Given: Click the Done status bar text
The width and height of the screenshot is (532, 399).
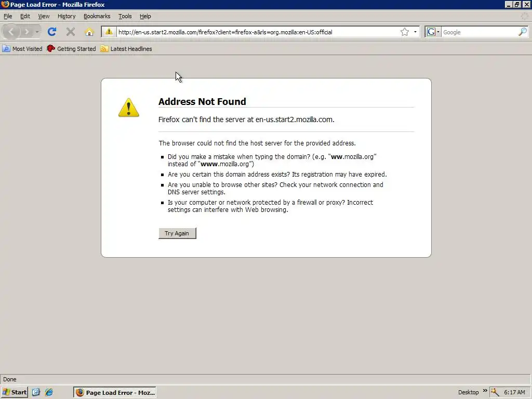Looking at the screenshot, I should click(10, 379).
